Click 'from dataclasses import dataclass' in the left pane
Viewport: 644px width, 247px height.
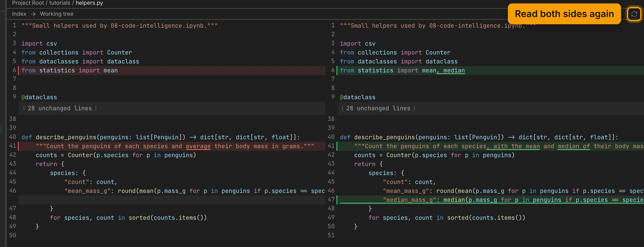(80, 62)
